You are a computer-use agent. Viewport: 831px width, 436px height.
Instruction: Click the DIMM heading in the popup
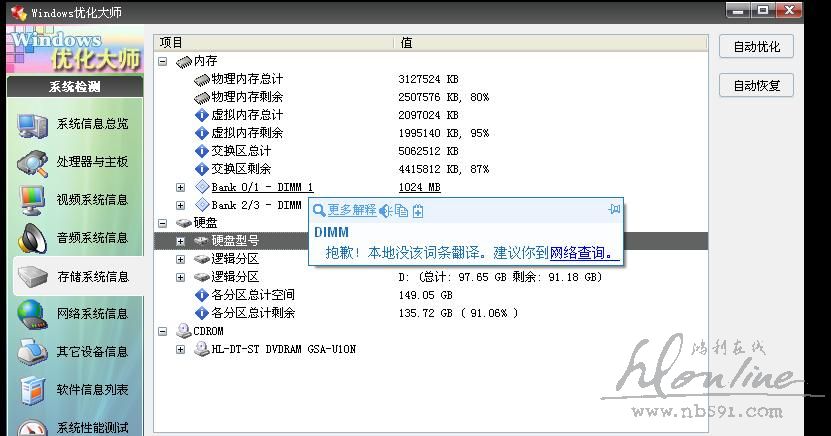[x=331, y=232]
